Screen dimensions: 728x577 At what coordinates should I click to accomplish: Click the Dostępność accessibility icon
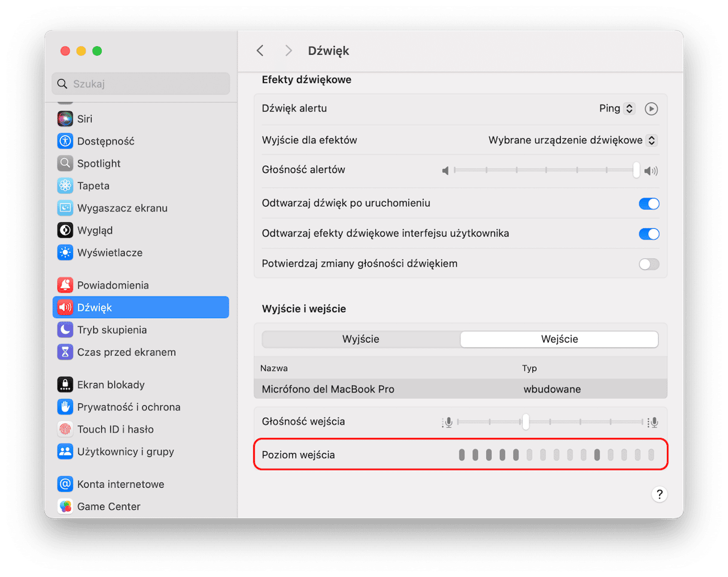click(x=65, y=141)
